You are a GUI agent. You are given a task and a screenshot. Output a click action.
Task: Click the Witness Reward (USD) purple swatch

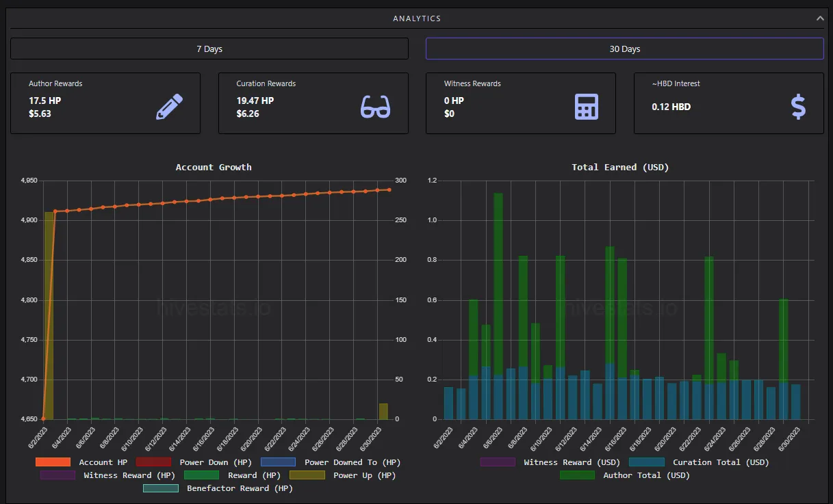(x=498, y=462)
